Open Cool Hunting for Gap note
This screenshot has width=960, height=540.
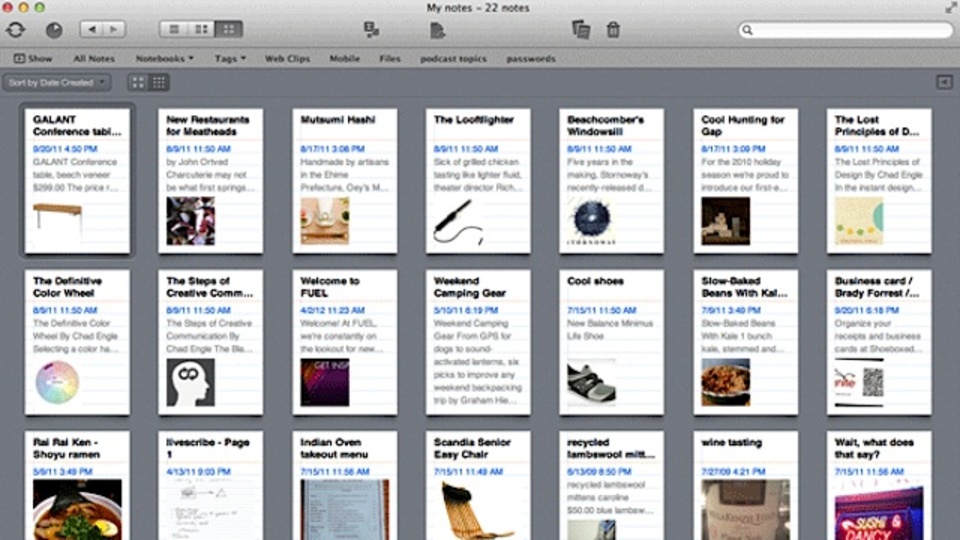point(746,181)
